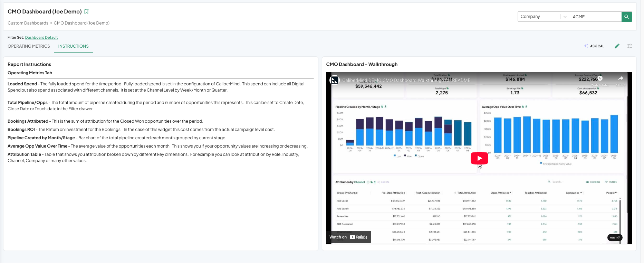Click the 'Operating Metrics Tab' subheading
The width and height of the screenshot is (644, 263).
coord(30,73)
